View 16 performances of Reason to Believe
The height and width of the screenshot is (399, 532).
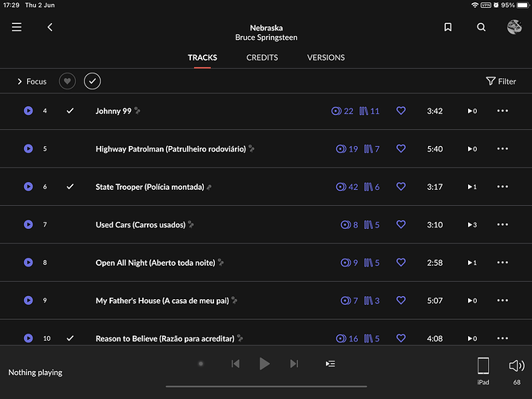pyautogui.click(x=347, y=338)
